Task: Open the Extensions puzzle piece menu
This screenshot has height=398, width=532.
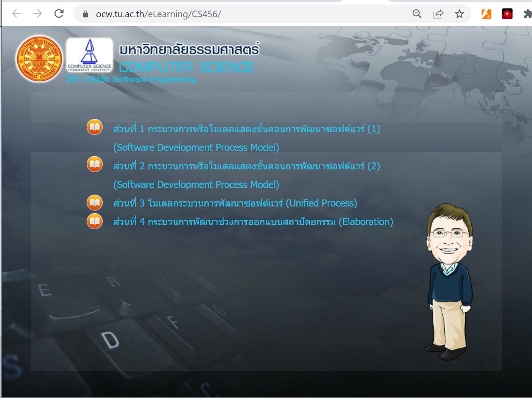Action: point(527,14)
